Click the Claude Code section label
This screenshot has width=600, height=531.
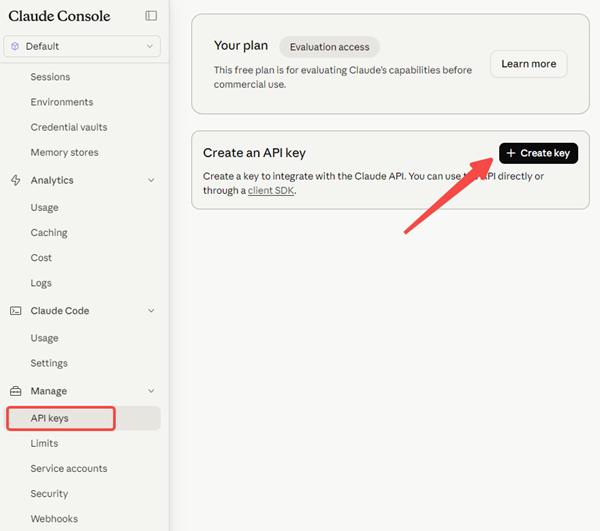coord(60,311)
